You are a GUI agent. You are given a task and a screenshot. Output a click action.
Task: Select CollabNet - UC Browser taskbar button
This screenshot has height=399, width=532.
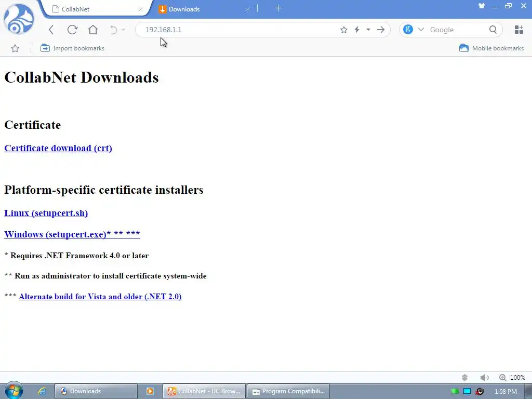[204, 391]
